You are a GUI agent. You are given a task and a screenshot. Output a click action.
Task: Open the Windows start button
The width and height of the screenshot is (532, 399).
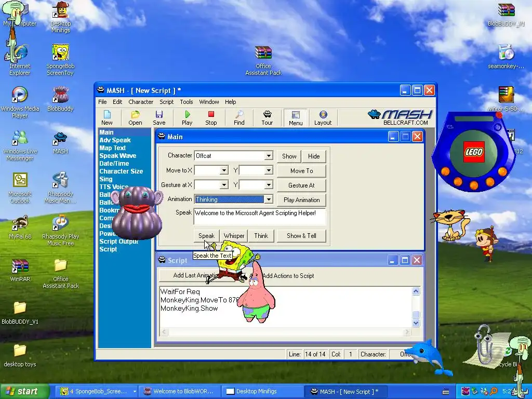(24, 392)
